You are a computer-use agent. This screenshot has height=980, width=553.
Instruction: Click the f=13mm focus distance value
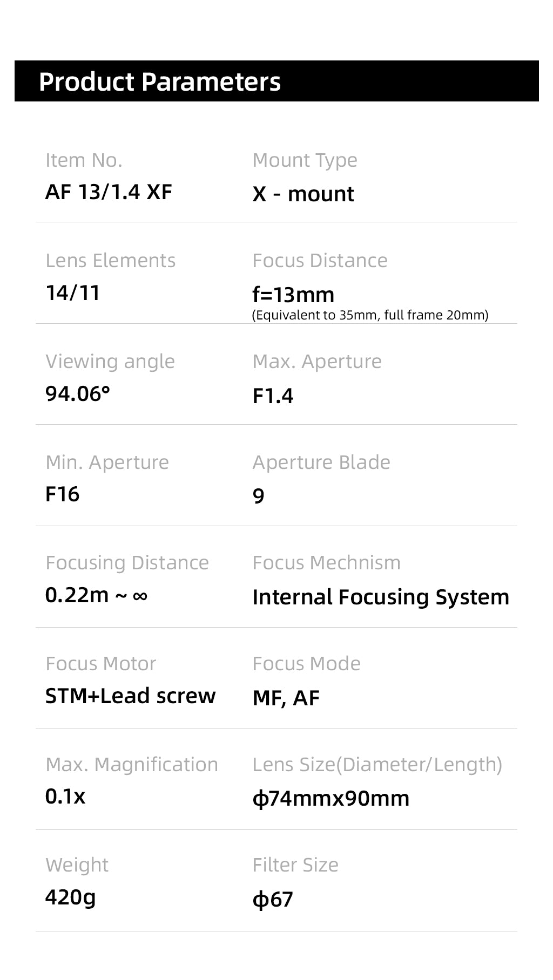point(293,295)
